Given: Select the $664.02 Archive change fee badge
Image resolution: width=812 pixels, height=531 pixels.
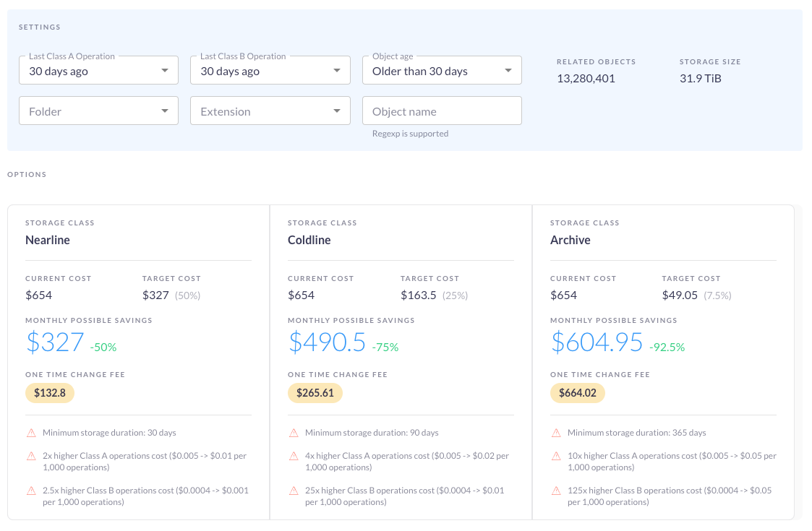Looking at the screenshot, I should (578, 393).
